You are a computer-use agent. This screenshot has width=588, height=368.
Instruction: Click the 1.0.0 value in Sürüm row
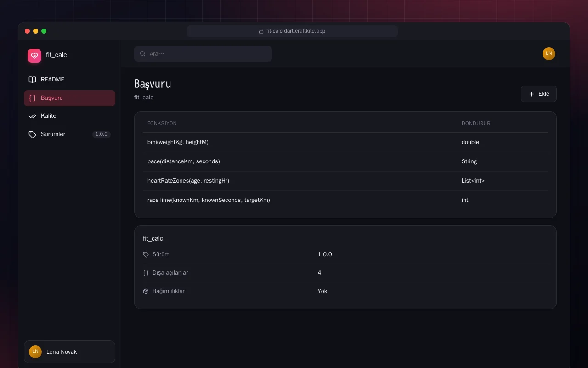[325, 254]
